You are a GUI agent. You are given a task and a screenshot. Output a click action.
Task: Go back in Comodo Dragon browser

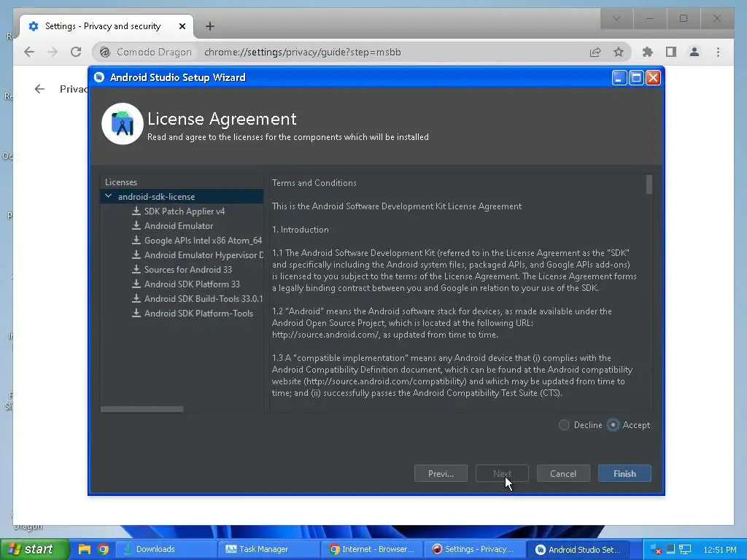[x=29, y=52]
